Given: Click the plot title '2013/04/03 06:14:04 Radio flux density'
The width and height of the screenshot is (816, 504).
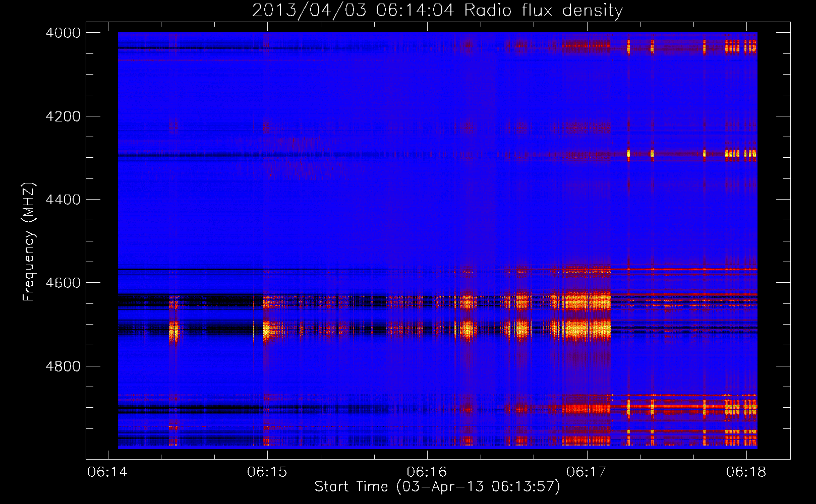Looking at the screenshot, I should pos(437,10).
